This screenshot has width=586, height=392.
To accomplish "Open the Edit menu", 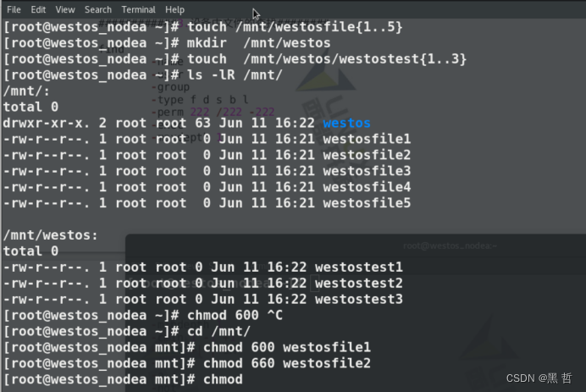I will pyautogui.click(x=38, y=9).
